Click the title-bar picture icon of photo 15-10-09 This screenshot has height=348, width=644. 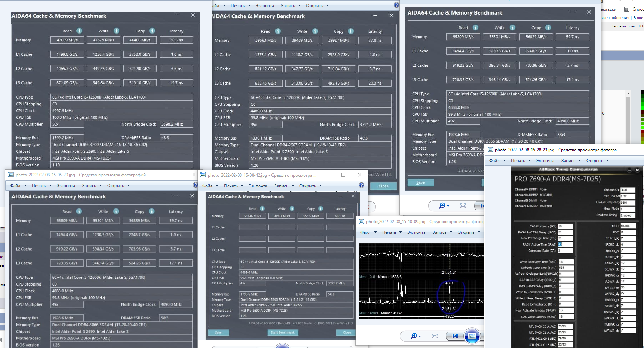point(361,221)
